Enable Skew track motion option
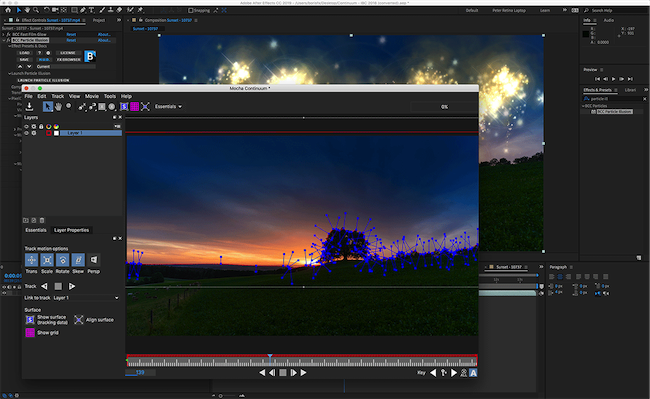This screenshot has height=399, width=650. 78,260
